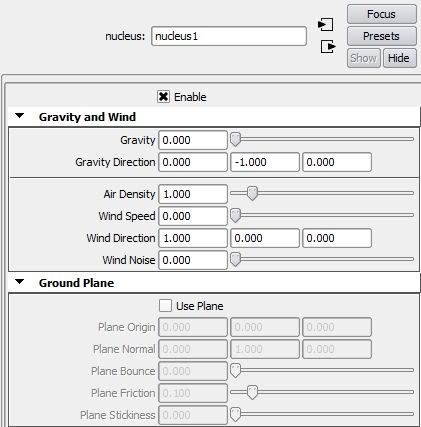
Task: Uncheck the Enable checkbox
Action: tap(163, 97)
